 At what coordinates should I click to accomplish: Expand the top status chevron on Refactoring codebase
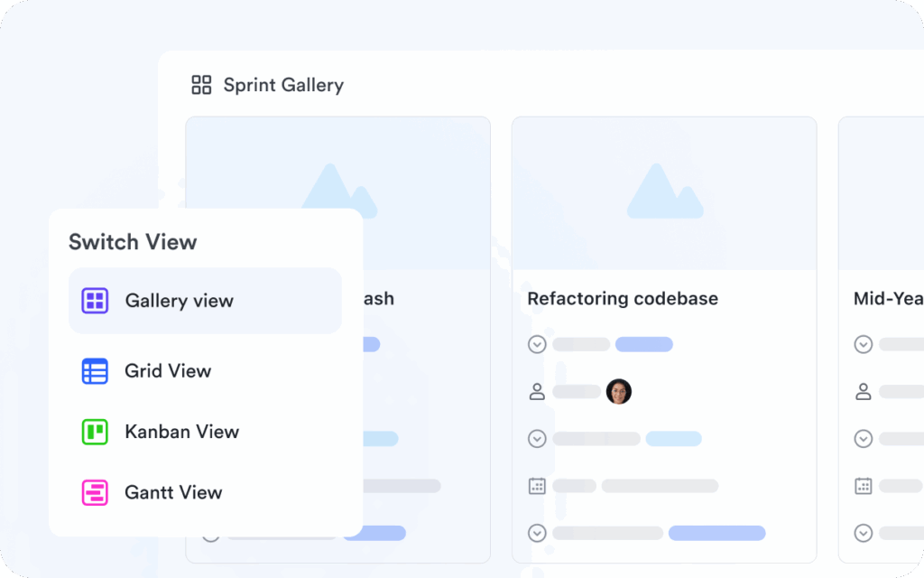point(537,344)
